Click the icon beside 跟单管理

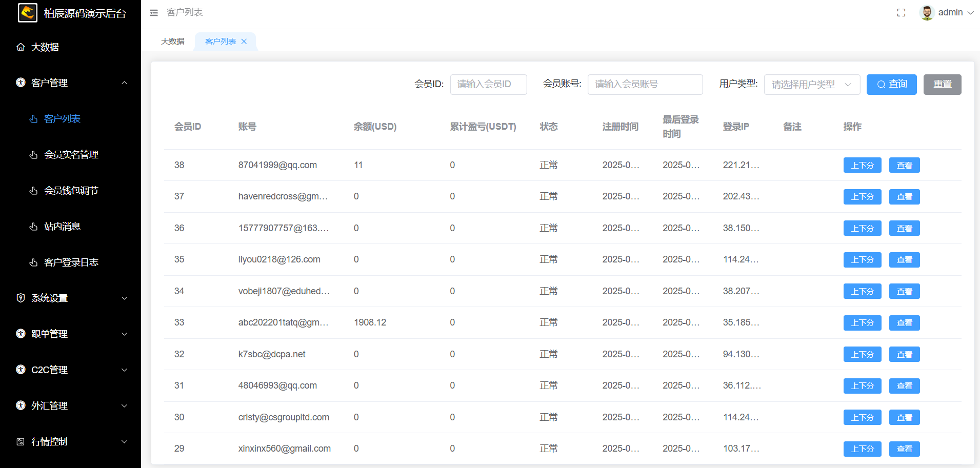[x=21, y=334]
